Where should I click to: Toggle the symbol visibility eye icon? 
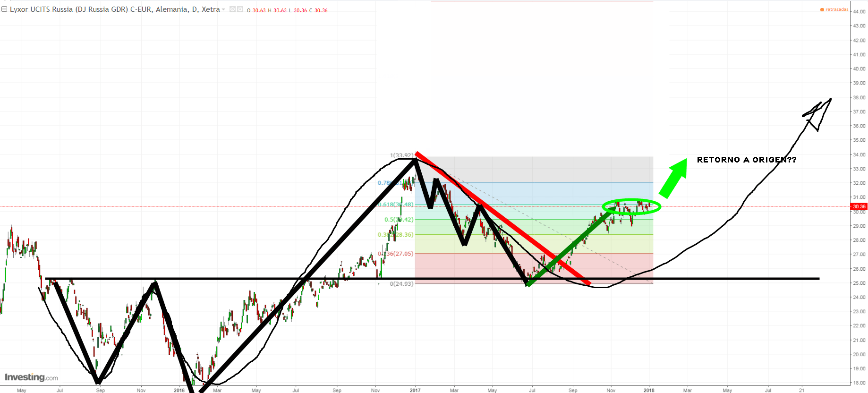pyautogui.click(x=232, y=9)
